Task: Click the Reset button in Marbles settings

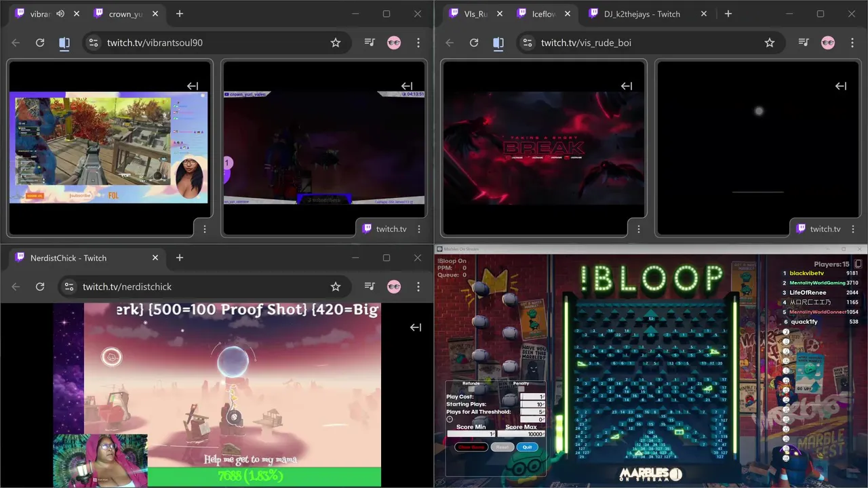Action: [x=502, y=447]
